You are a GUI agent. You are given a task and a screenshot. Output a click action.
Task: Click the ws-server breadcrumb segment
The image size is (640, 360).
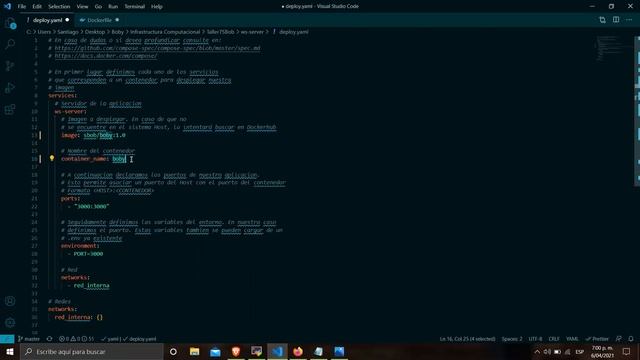pos(252,32)
